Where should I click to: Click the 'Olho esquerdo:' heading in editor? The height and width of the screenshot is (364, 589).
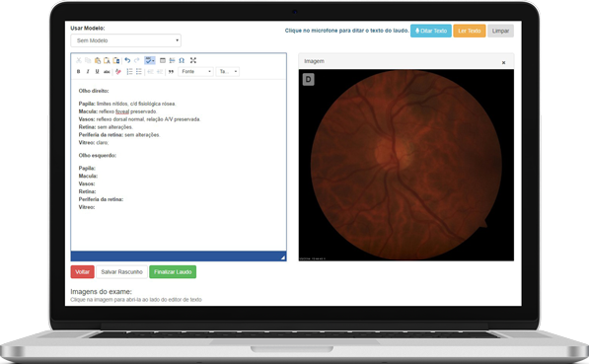click(x=98, y=156)
